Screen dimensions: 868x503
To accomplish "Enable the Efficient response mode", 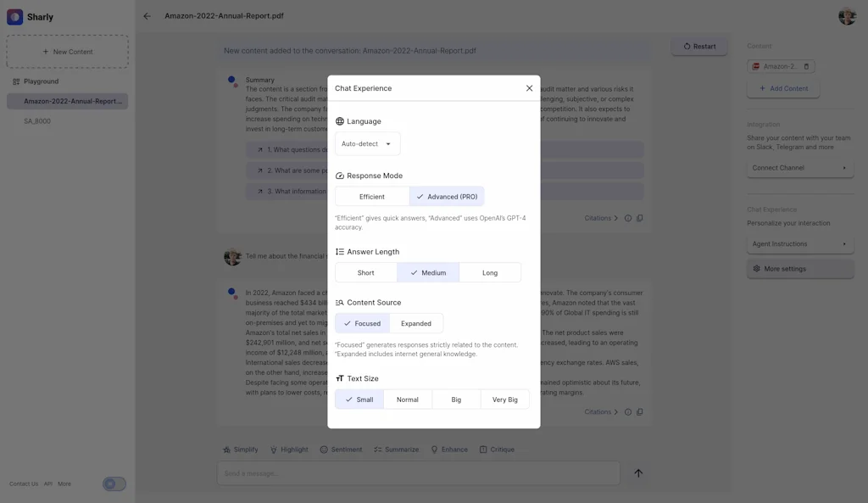I will (371, 196).
